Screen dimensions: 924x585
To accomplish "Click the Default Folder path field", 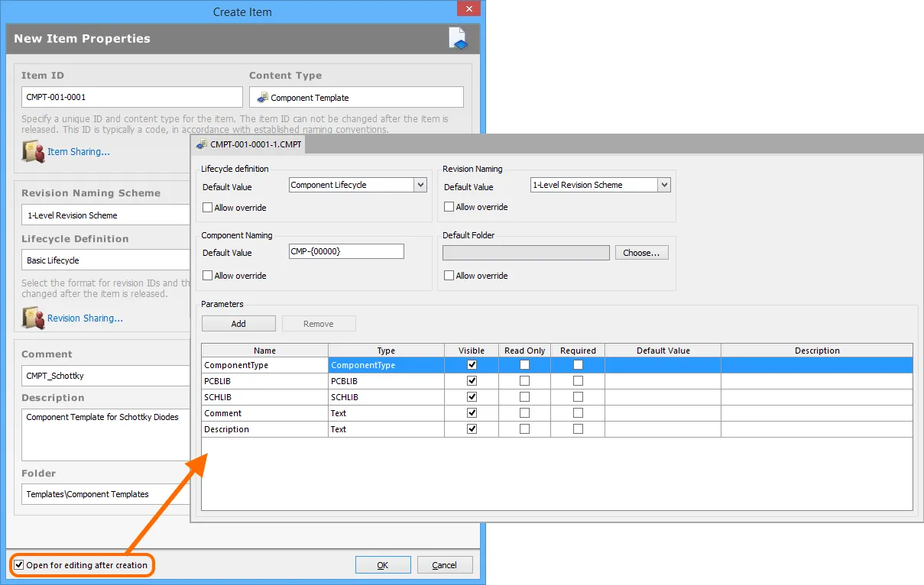I will pyautogui.click(x=526, y=253).
